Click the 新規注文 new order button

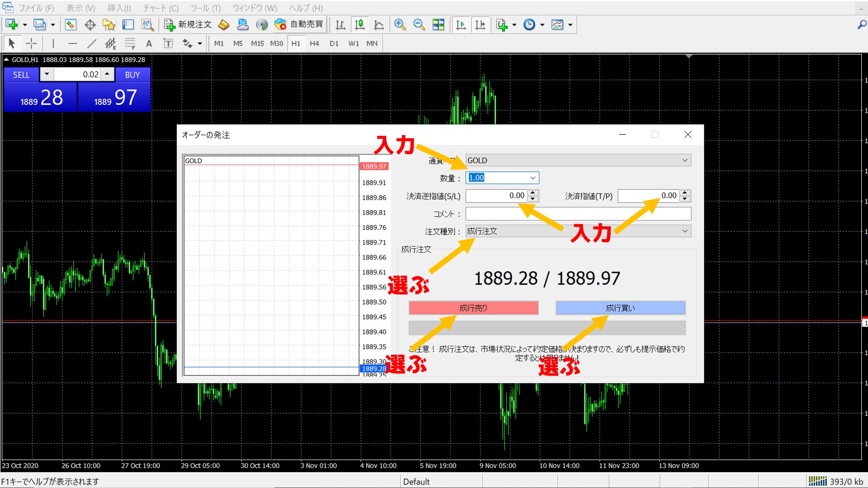[188, 24]
